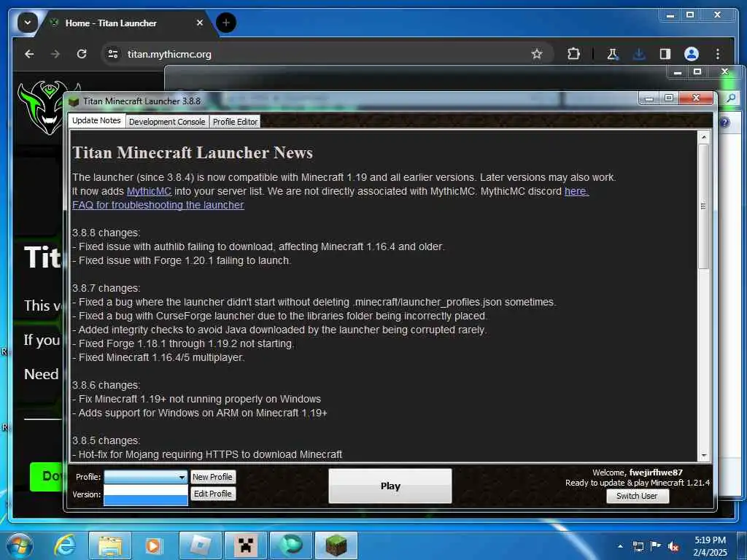747x560 pixels.
Task: Open the tab search dropdown arrow
Action: coord(27,23)
